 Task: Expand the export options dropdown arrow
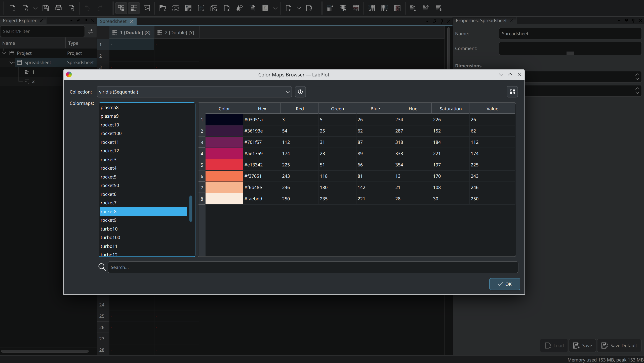[299, 8]
